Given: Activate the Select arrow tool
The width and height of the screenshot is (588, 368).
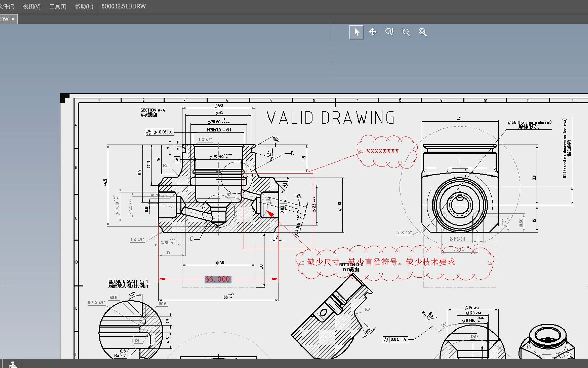Looking at the screenshot, I should coord(356,32).
